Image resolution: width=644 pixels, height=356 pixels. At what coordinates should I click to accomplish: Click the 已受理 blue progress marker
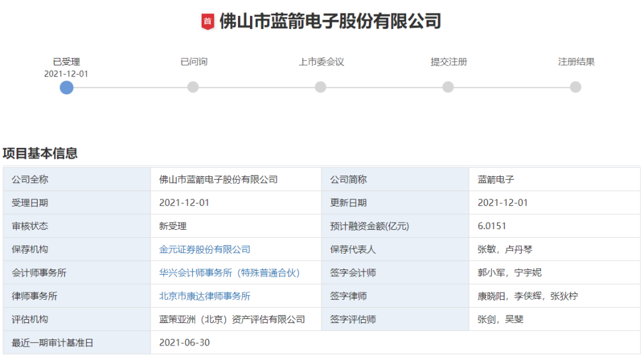pos(67,87)
